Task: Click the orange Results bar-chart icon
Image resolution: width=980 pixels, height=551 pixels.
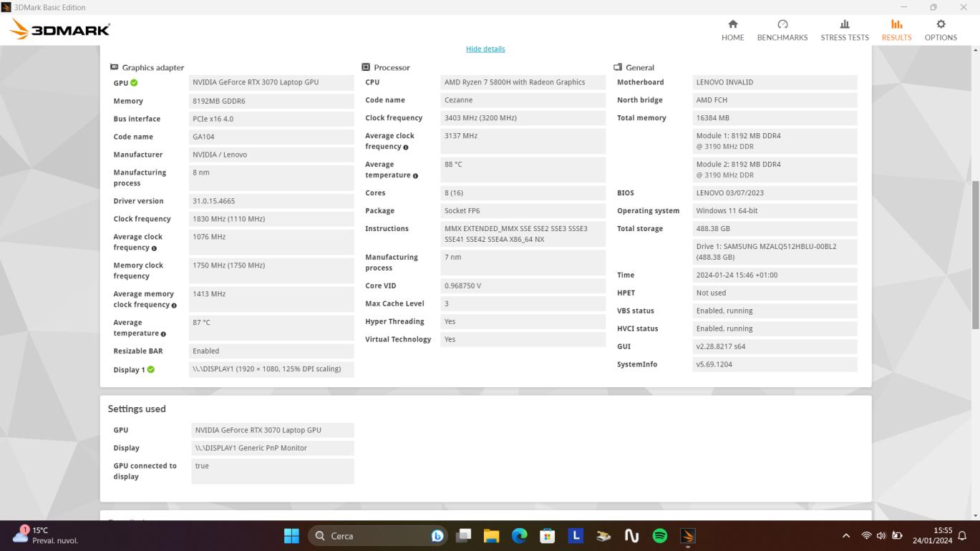Action: [896, 24]
